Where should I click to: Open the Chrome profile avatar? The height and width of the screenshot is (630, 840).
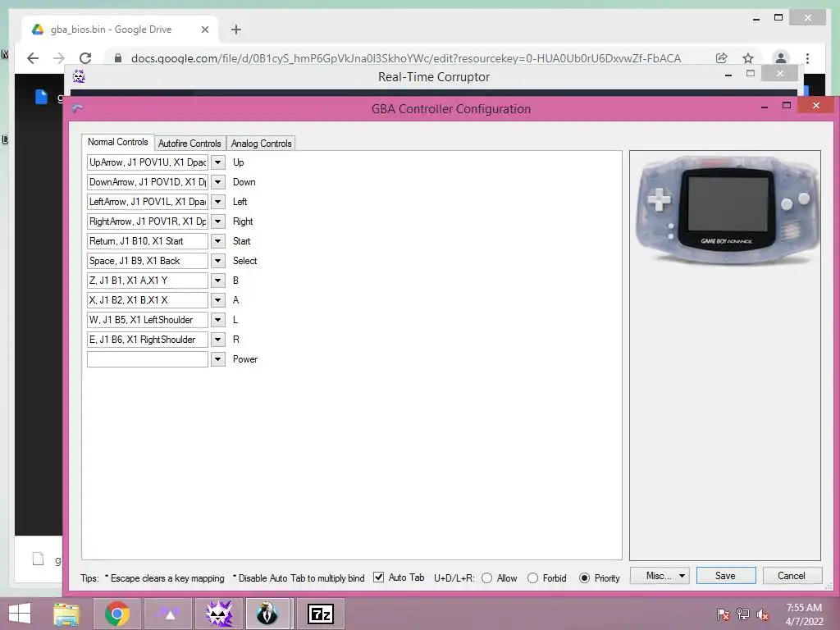coord(781,58)
